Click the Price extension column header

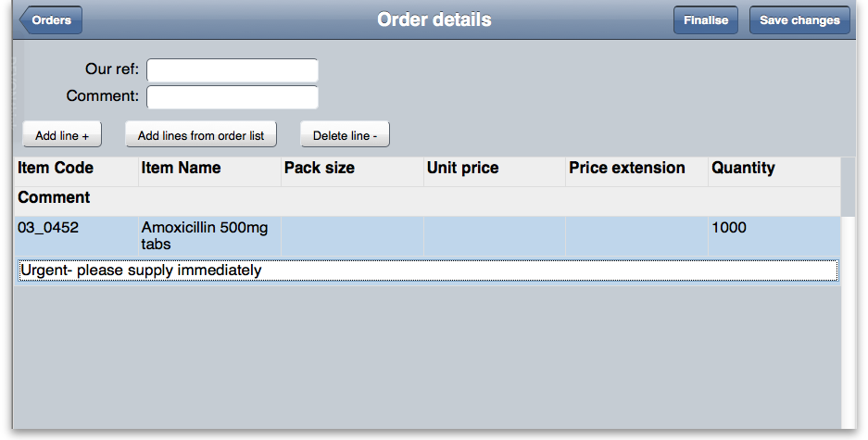(x=627, y=169)
